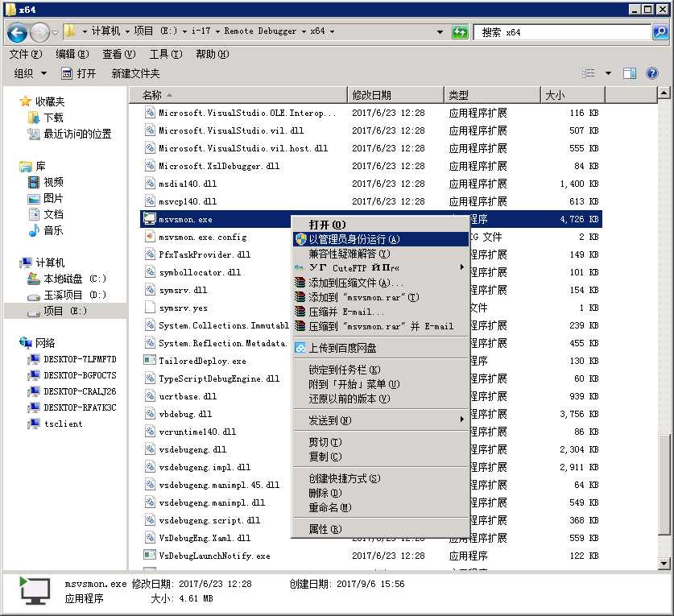Click the dropdown arrow after x64 in path
674x616 pixels.
click(x=332, y=31)
